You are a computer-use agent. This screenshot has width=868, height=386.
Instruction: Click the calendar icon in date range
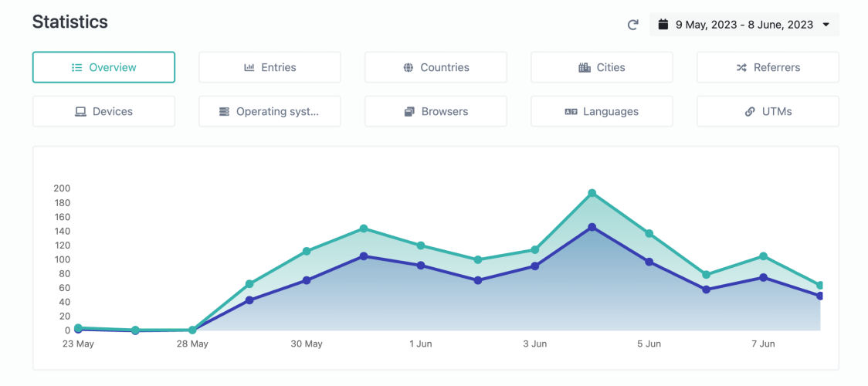point(663,25)
